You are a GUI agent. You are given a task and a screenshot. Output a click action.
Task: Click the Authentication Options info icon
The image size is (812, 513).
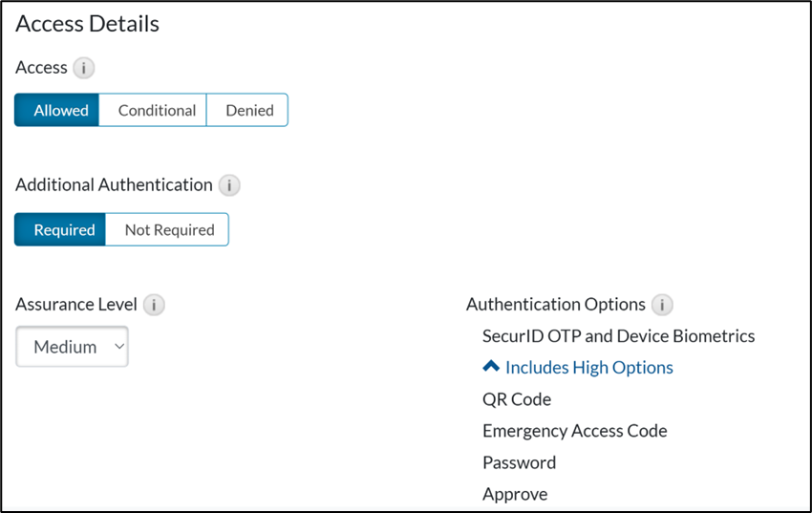(662, 305)
